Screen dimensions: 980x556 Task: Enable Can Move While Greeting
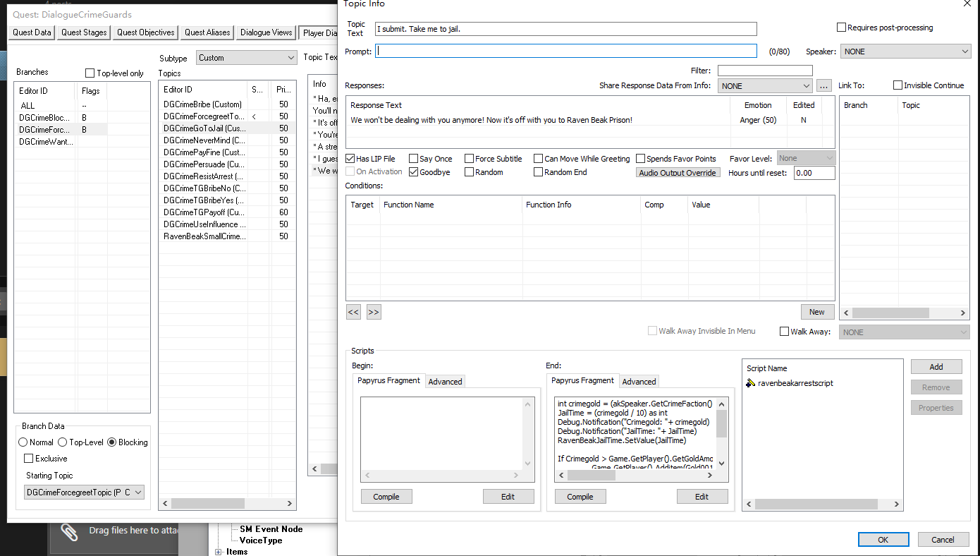click(538, 159)
